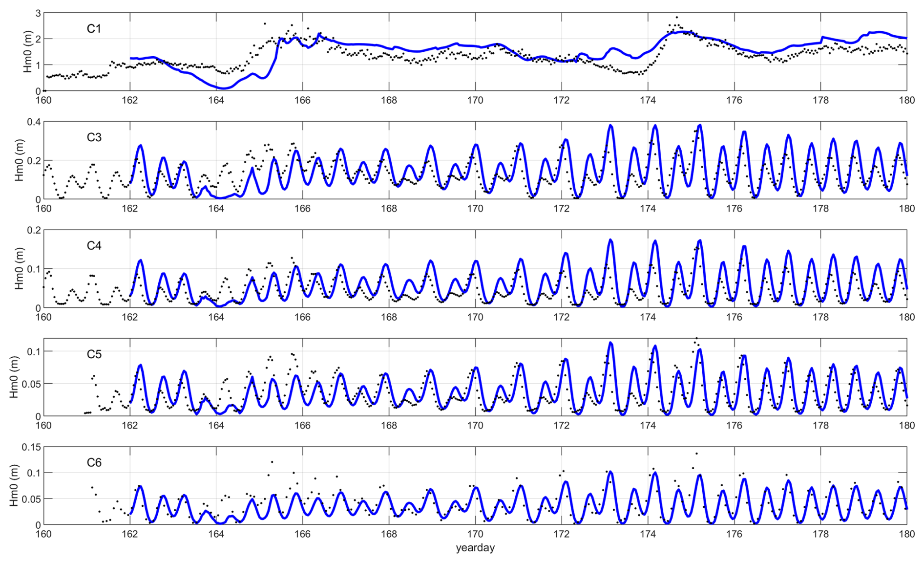Click the C4 panel label
This screenshot has height=563, width=924.
pos(94,246)
